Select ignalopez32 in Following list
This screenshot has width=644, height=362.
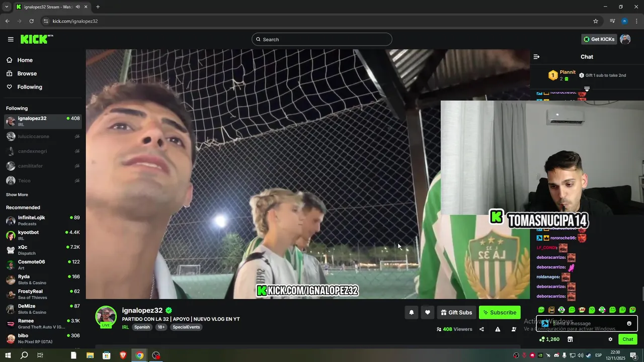43,121
